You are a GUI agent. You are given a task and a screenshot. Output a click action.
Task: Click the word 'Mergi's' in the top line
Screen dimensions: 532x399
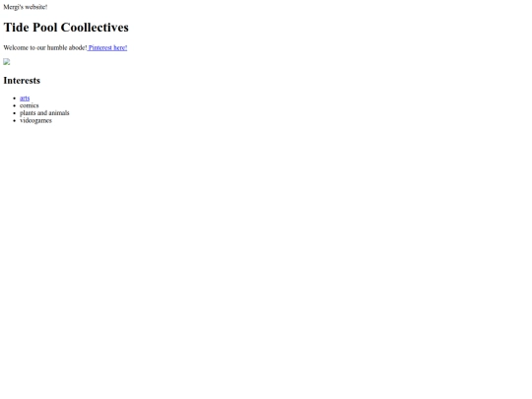(13, 7)
